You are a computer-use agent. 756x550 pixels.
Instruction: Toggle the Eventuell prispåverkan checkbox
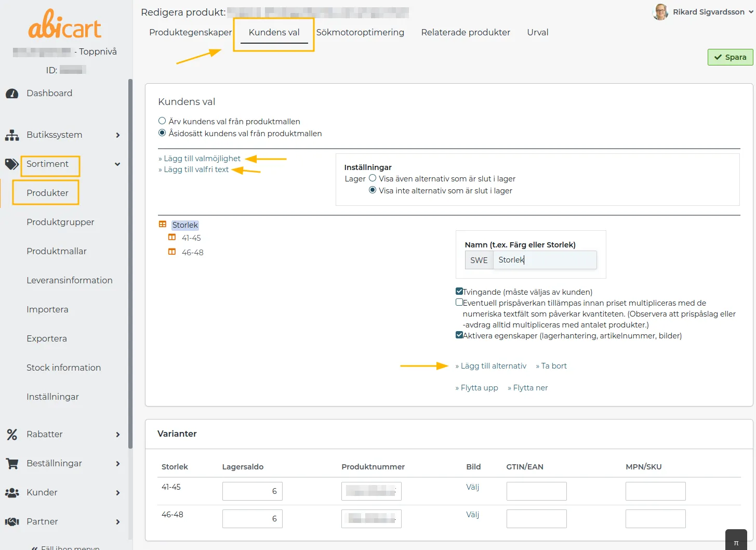point(459,303)
